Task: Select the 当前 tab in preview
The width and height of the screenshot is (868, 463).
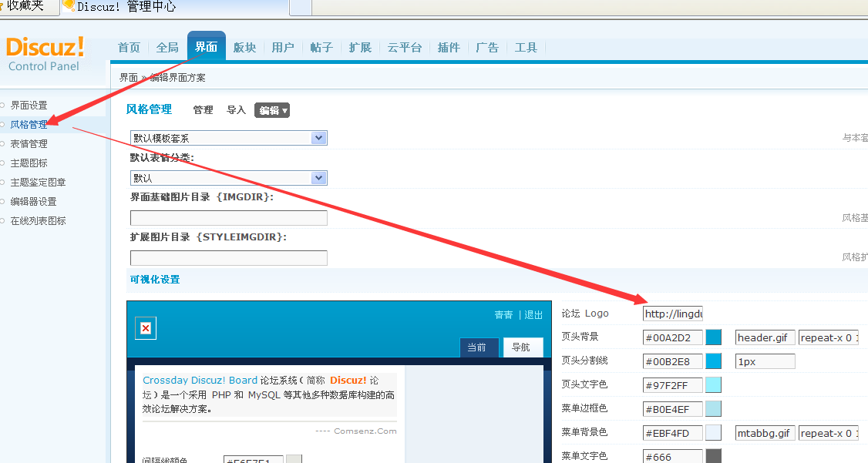Action: pyautogui.click(x=479, y=347)
